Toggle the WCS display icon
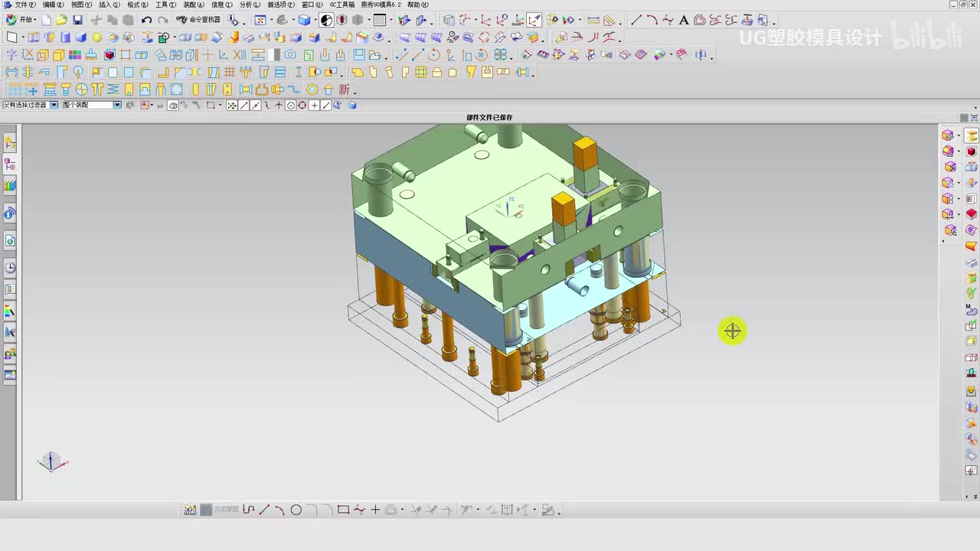Image resolution: width=980 pixels, height=551 pixels. pyautogui.click(x=534, y=20)
